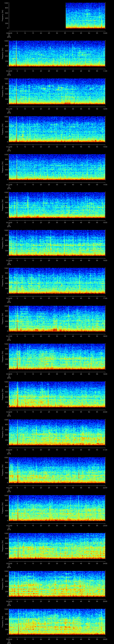Click the 25:00 end time label
The height and width of the screenshot is (644, 114).
point(105,601)
